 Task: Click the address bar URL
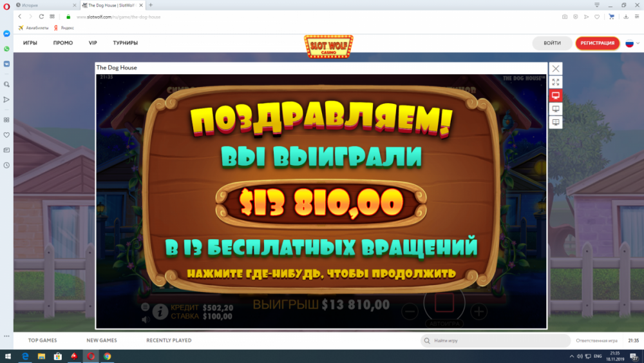[x=118, y=17]
